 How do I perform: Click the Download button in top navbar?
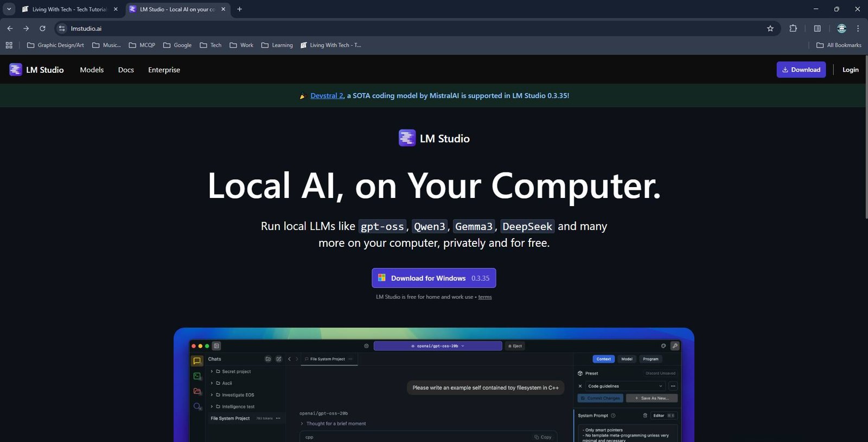[x=801, y=69]
